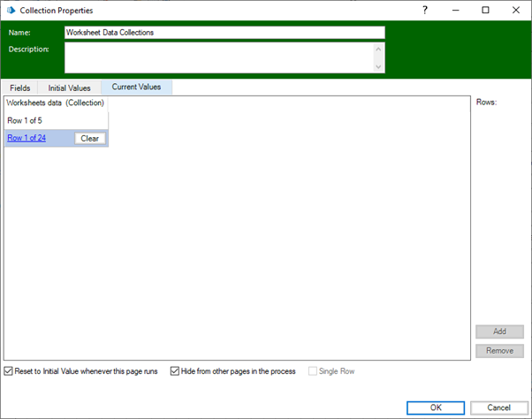Confirm with the OK button
Screen dimensions: 532x419
(x=436, y=408)
